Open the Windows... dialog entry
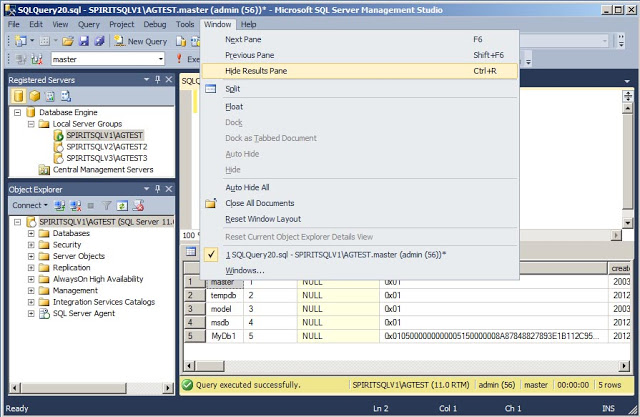The image size is (640, 417). (x=360, y=271)
